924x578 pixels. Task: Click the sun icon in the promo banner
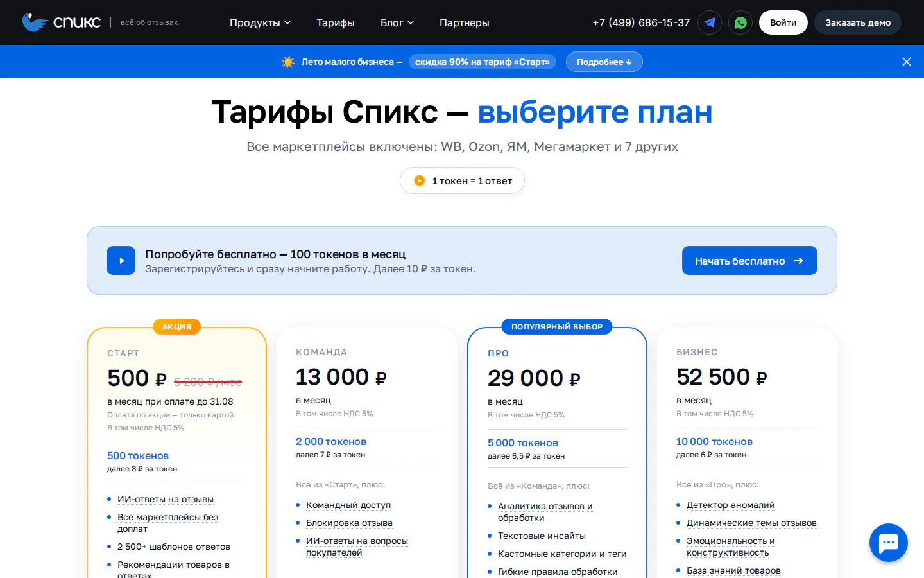point(288,62)
